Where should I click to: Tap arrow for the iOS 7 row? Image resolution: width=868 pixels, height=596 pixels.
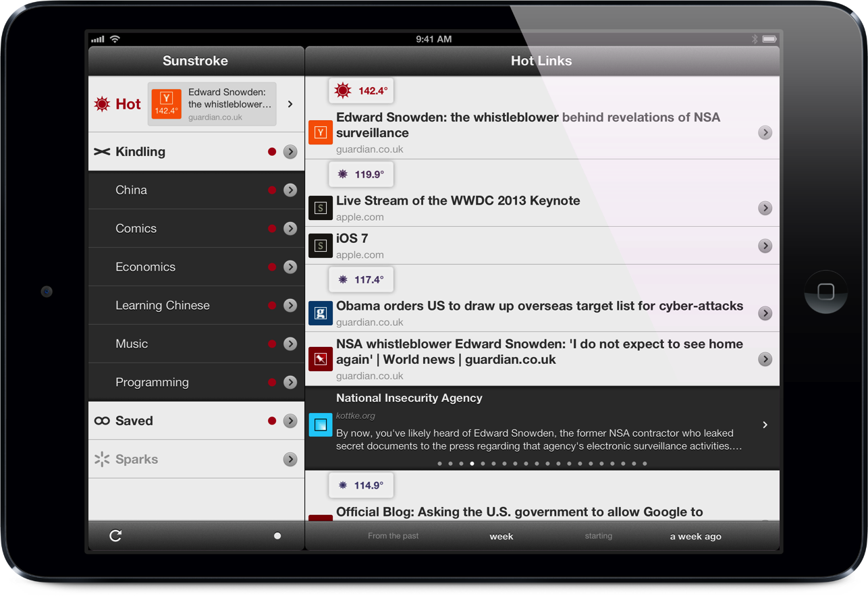[x=765, y=246]
